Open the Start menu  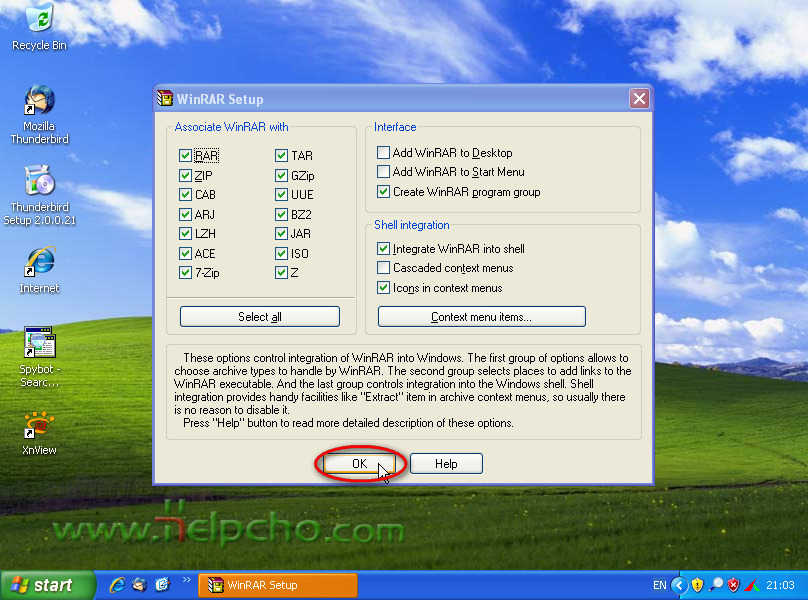coord(47,585)
